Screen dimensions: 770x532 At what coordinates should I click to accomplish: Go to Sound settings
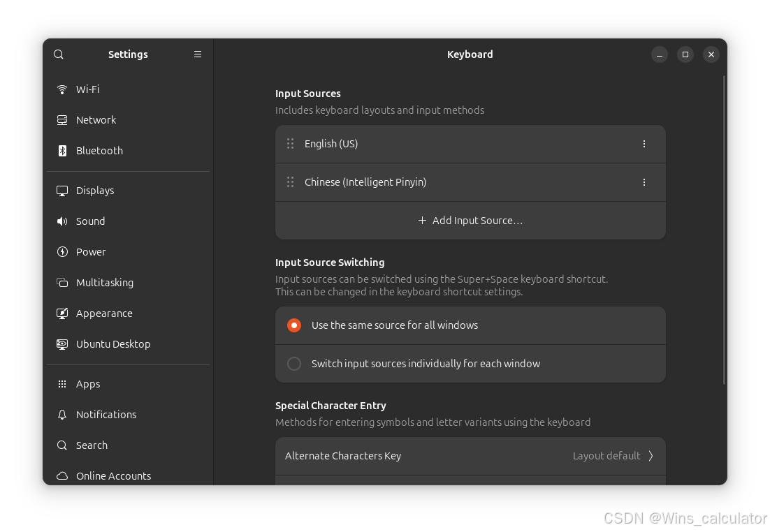click(x=128, y=221)
